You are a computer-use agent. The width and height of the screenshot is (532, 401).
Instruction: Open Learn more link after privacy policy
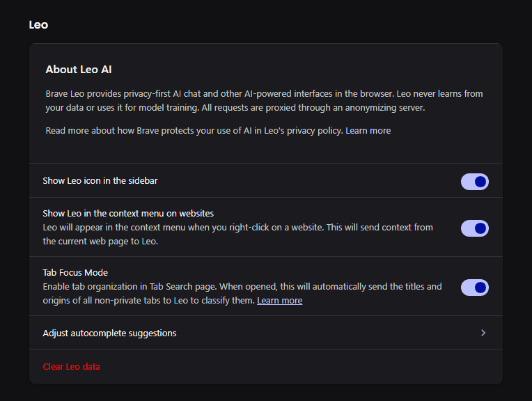(x=368, y=131)
